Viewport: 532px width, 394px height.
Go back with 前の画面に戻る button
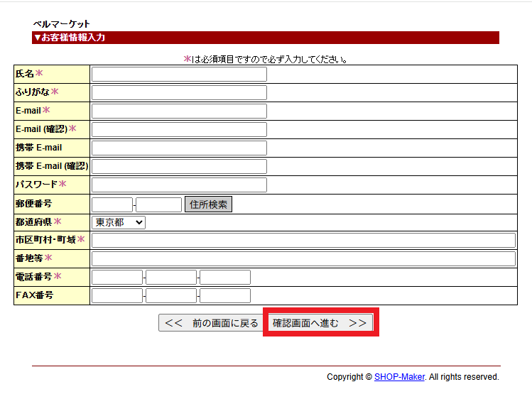coord(212,323)
